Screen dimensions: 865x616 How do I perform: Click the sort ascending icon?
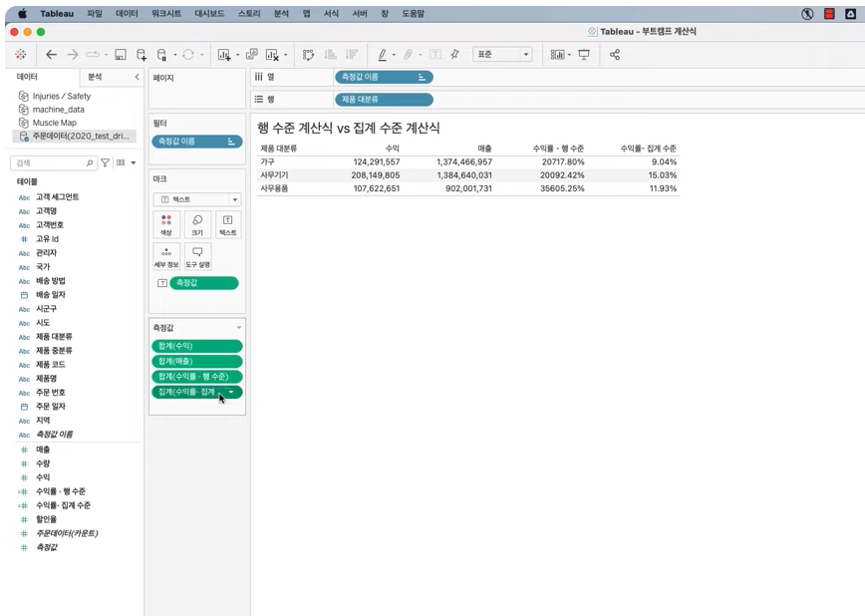pyautogui.click(x=331, y=54)
